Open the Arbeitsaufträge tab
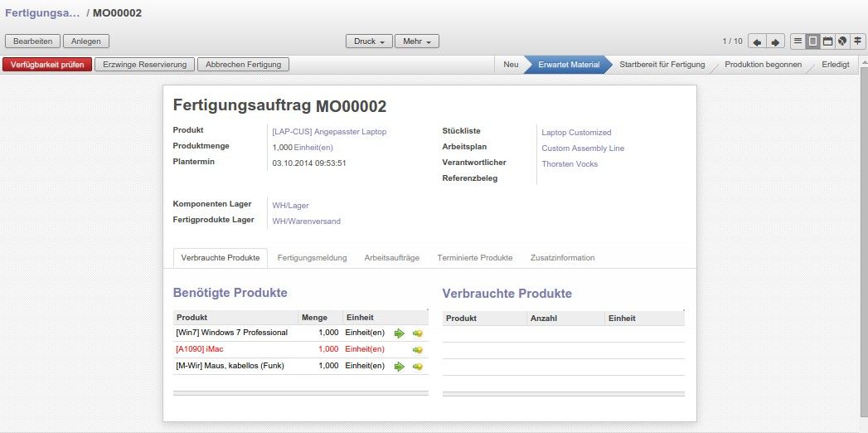Screen dimensions: 868x433 click(392, 258)
